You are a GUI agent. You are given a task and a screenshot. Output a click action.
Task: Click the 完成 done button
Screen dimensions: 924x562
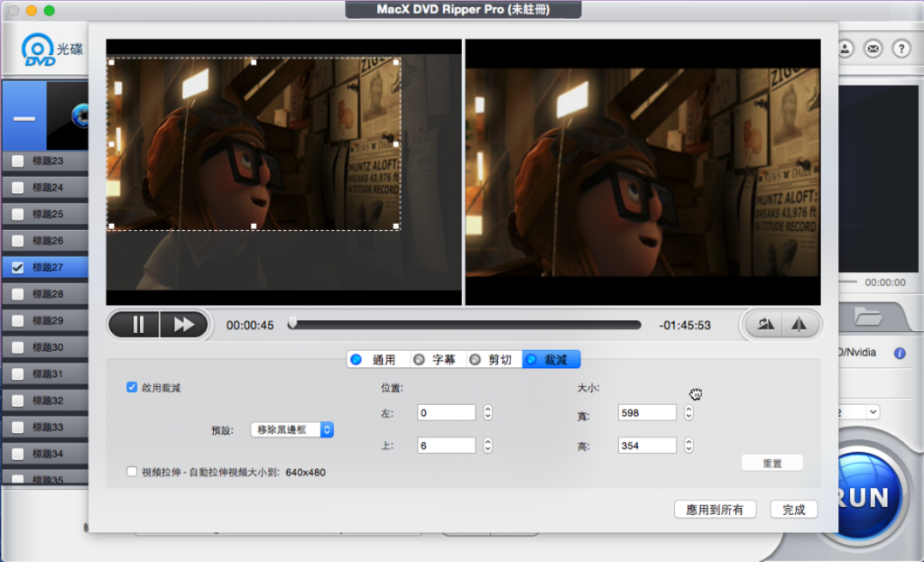coord(793,510)
